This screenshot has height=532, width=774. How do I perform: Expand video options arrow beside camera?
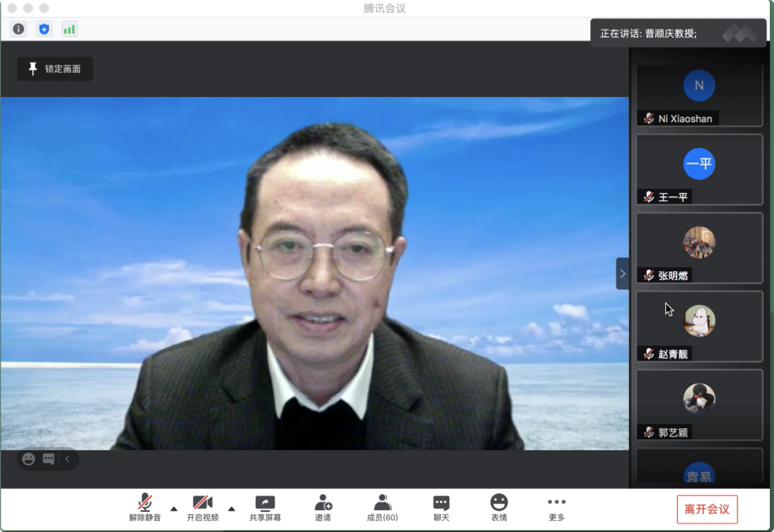[x=231, y=508]
